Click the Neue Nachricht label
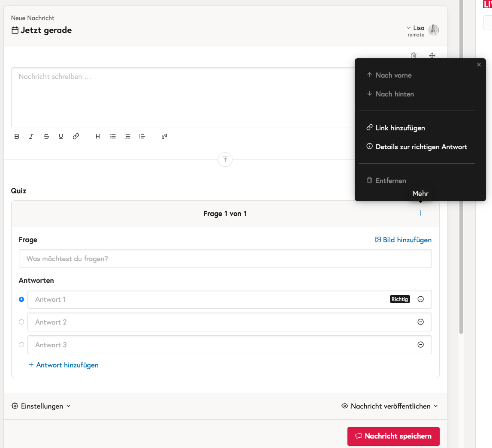 tap(33, 18)
